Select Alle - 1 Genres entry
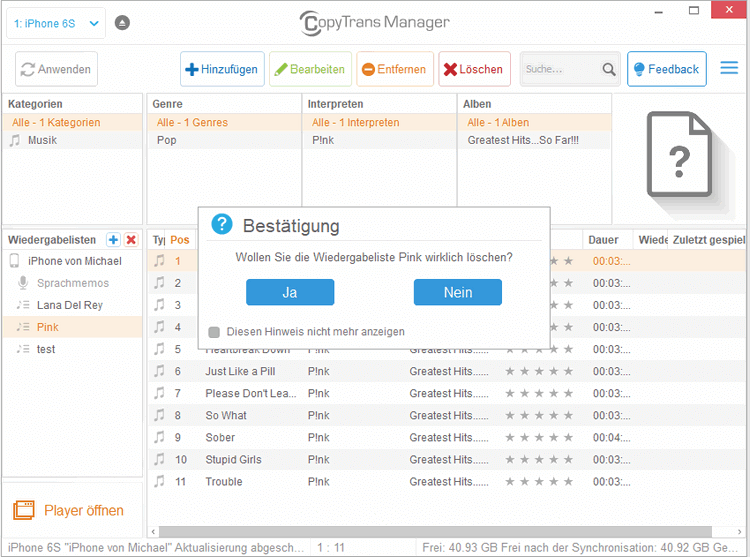Screen dimensions: 750x557 coord(224,122)
